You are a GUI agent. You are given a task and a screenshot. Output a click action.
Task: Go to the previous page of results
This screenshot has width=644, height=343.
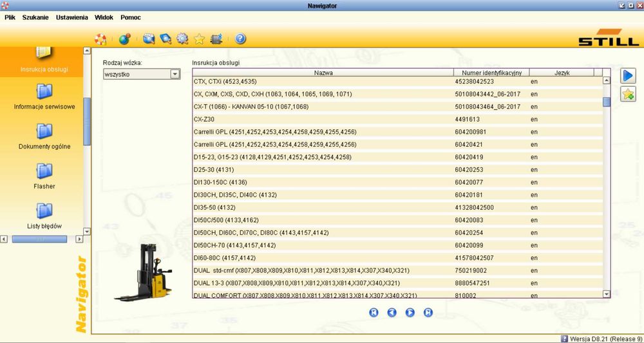point(392,313)
